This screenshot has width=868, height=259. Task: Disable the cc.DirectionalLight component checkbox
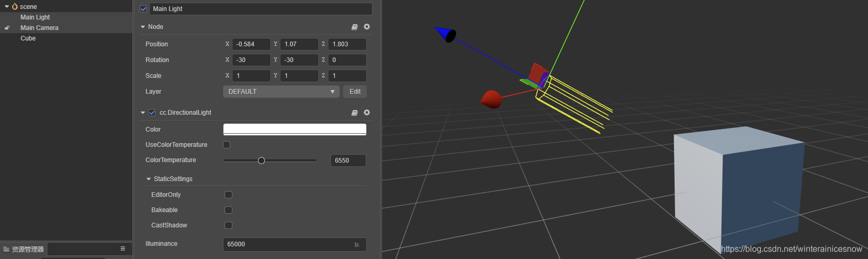152,113
